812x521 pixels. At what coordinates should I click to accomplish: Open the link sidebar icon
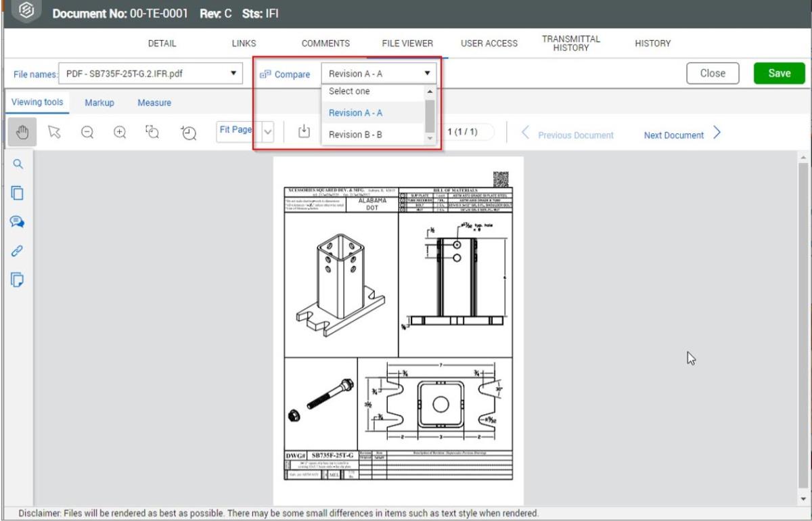point(18,250)
